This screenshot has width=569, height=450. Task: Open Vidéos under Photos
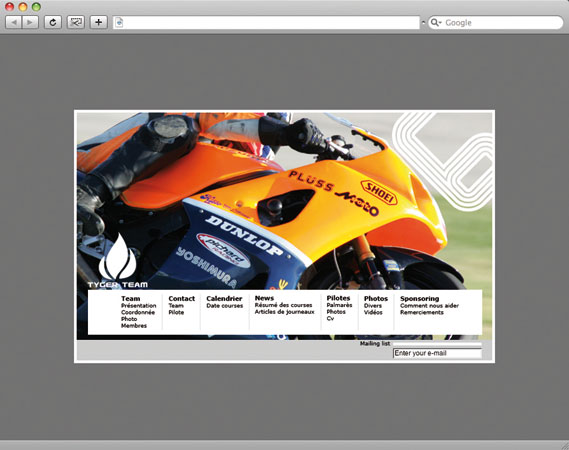coord(373,312)
